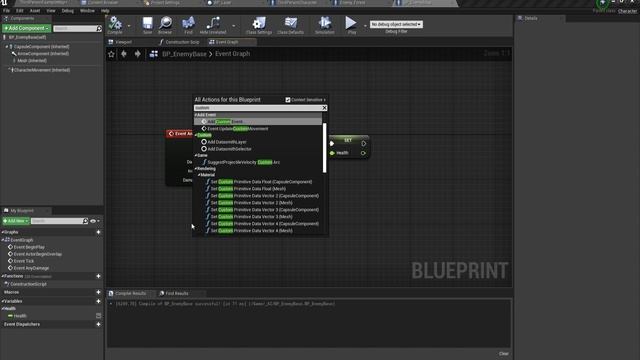
Task: Toggle the Health variable instance editable icon
Action: pos(98,316)
